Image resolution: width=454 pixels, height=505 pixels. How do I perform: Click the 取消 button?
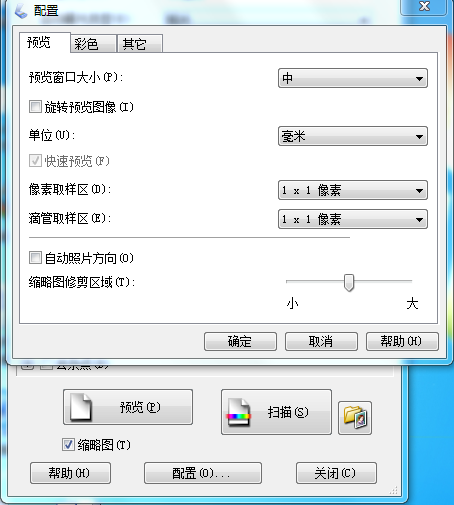(321, 341)
